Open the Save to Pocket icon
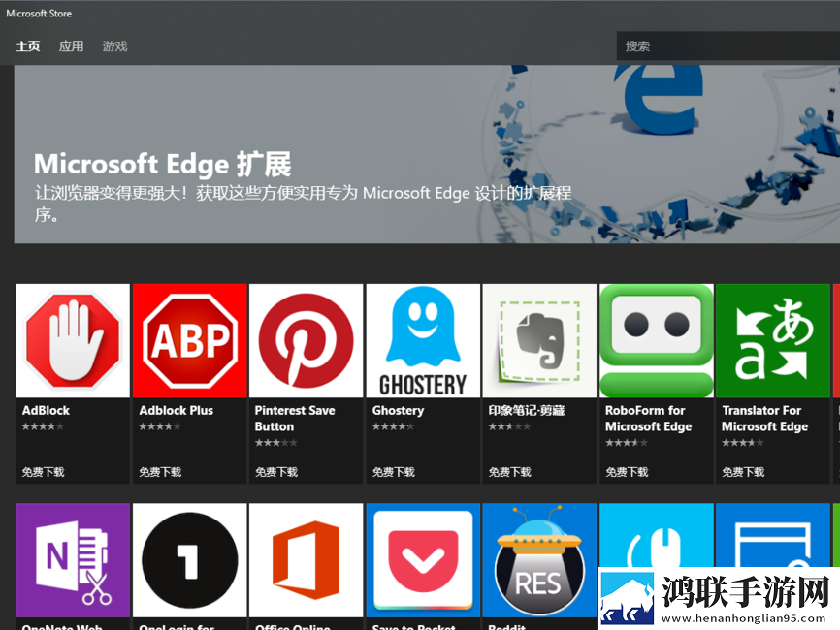 (423, 560)
